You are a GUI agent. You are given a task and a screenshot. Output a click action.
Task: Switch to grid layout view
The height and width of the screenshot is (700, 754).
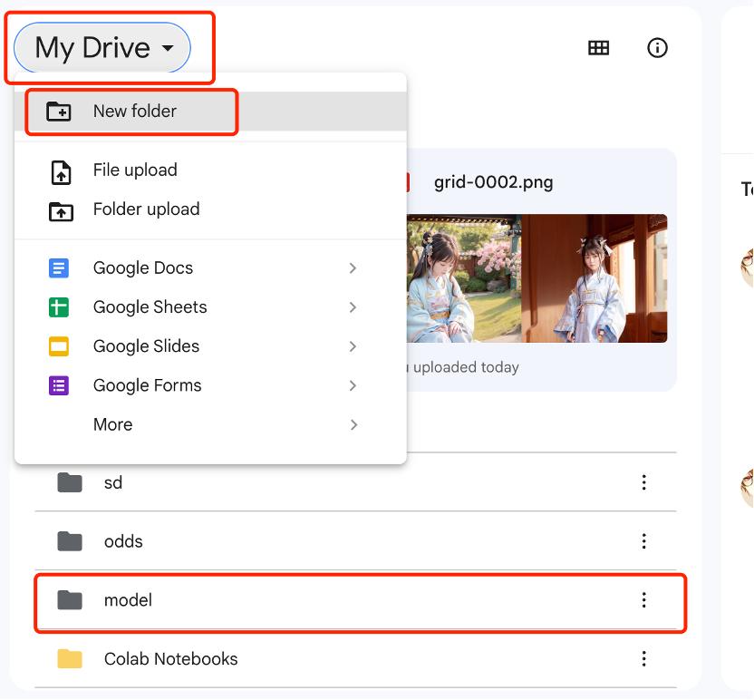click(x=598, y=48)
